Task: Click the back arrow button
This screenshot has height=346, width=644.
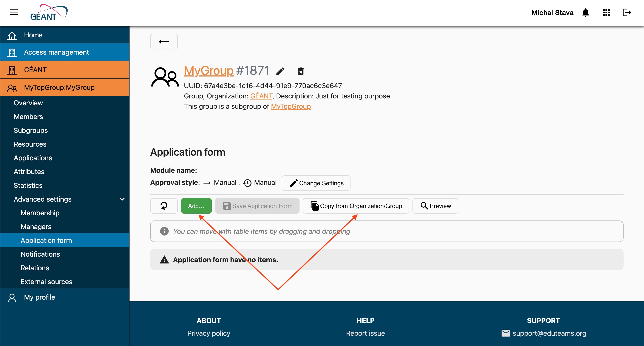Action: click(164, 42)
